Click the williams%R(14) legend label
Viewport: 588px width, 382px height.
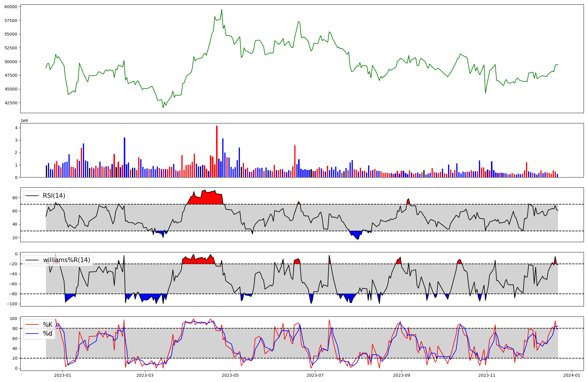pyautogui.click(x=66, y=260)
